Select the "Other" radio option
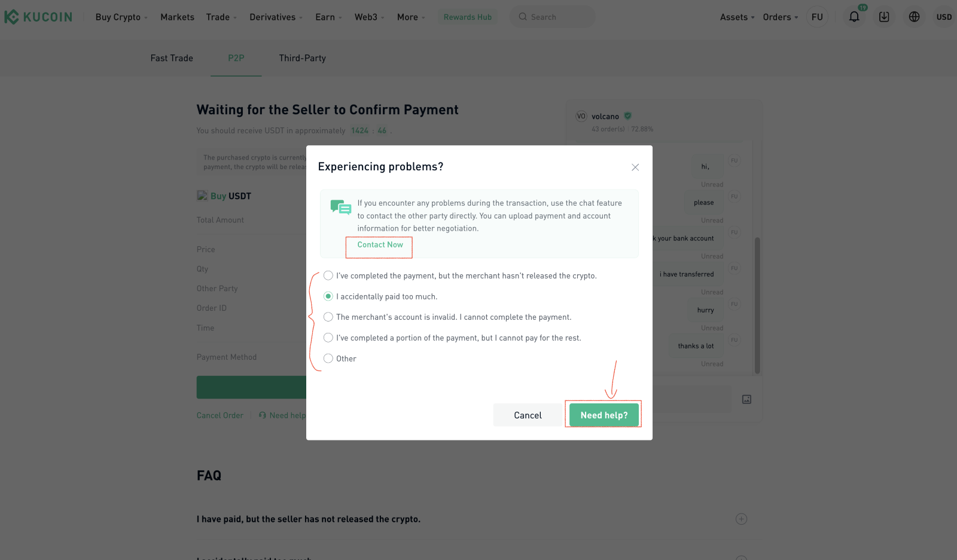This screenshot has height=560, width=957. [x=328, y=359]
